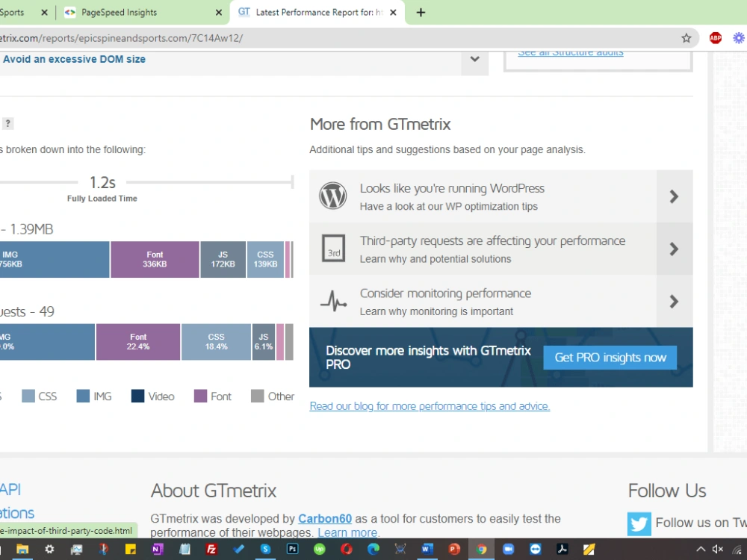Click the IMG legend swatch
Image resolution: width=747 pixels, height=560 pixels.
pos(83,396)
